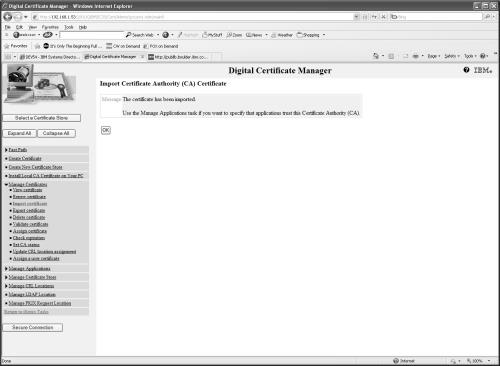Screen dimensions: 500x366
Task: Click the Zoom toolbar icon
Action: [234, 35]
